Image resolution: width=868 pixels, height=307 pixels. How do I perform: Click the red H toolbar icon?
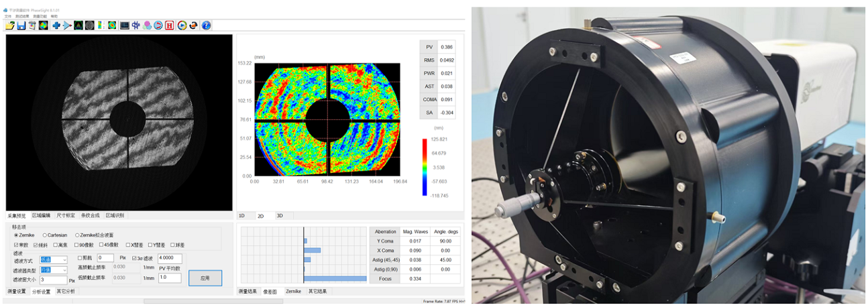tap(169, 25)
